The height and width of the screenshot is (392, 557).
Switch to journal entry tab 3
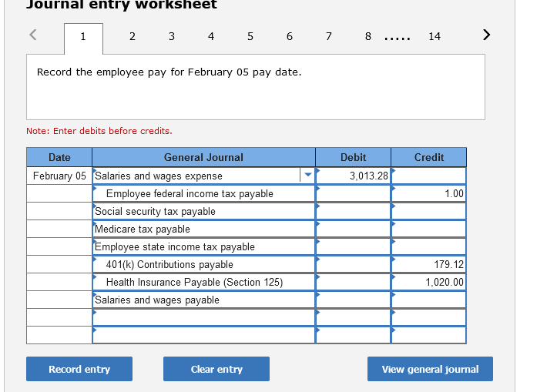click(172, 36)
